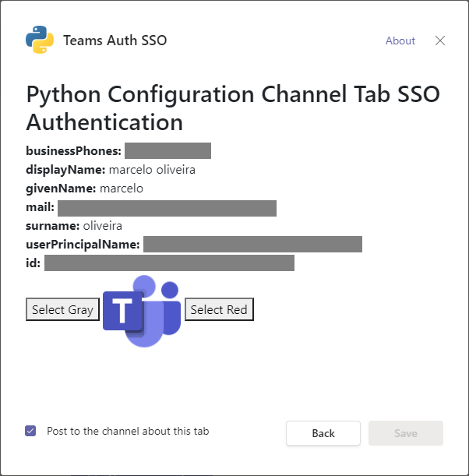Click the givenName value marcelo

click(122, 189)
